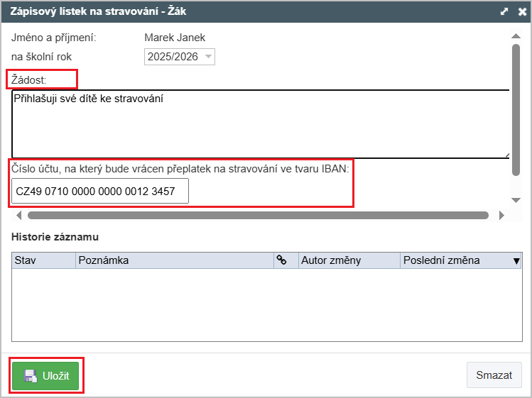Image resolution: width=532 pixels, height=398 pixels.
Task: Sort history by the Stav column
Action: tap(43, 260)
